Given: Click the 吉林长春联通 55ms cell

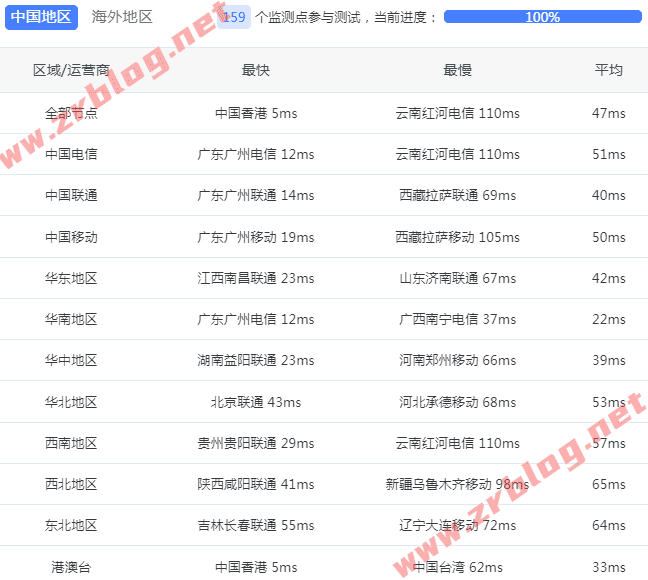Looking at the screenshot, I should click(256, 525).
